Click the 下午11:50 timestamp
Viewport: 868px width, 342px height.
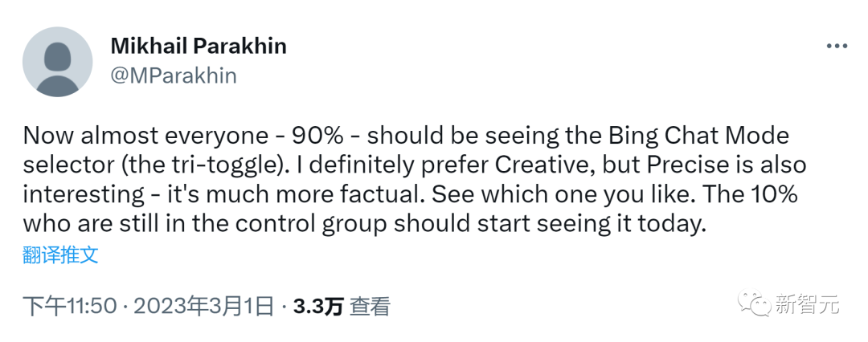point(68,306)
